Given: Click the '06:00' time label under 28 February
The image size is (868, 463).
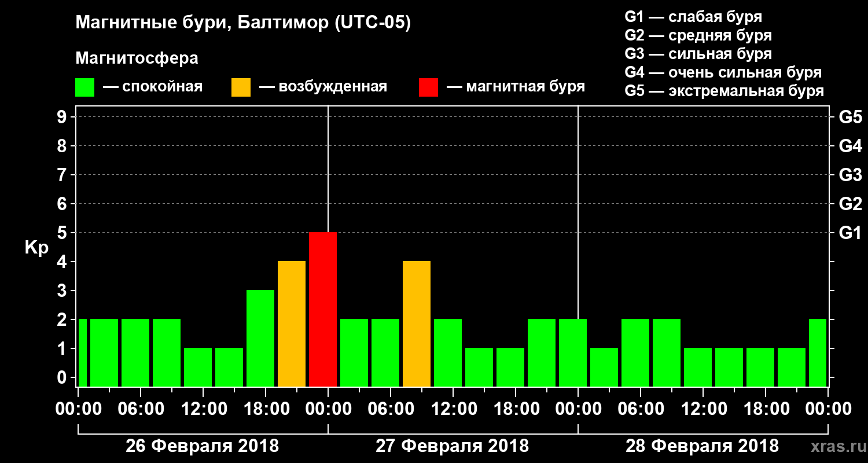Looking at the screenshot, I should tap(641, 409).
